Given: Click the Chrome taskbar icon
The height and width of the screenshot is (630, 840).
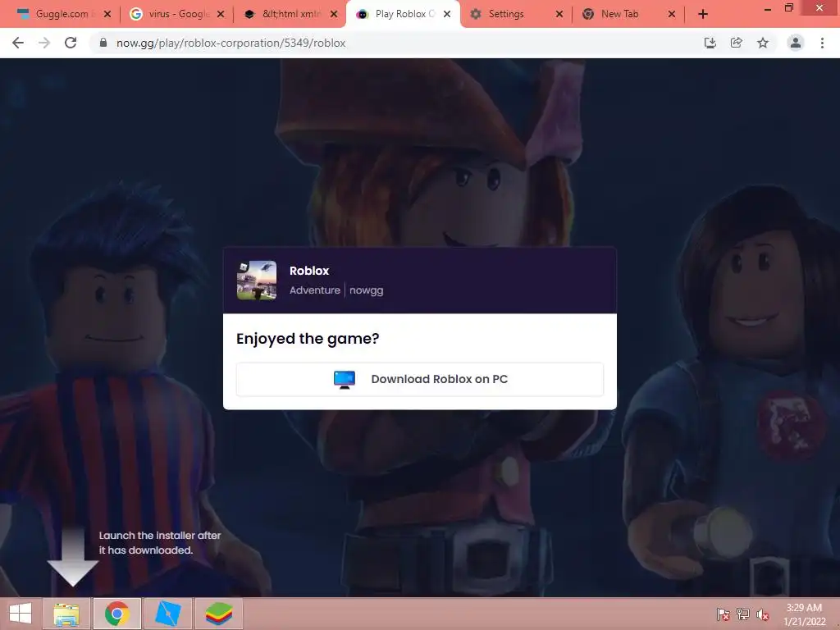Looking at the screenshot, I should tap(116, 614).
